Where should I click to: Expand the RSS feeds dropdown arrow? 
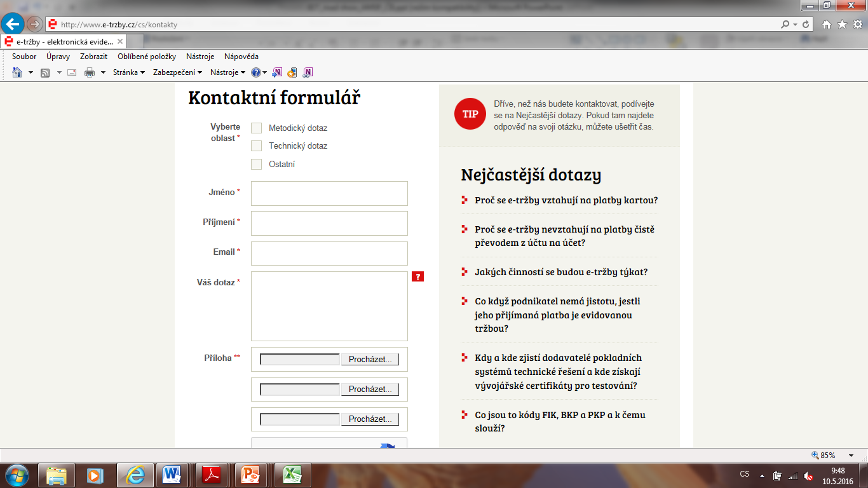click(59, 72)
